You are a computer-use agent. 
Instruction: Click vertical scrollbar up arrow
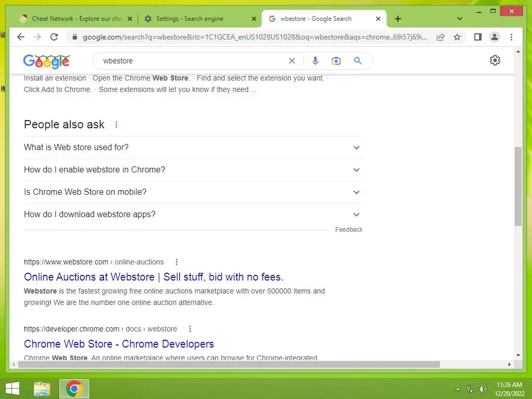[x=518, y=51]
